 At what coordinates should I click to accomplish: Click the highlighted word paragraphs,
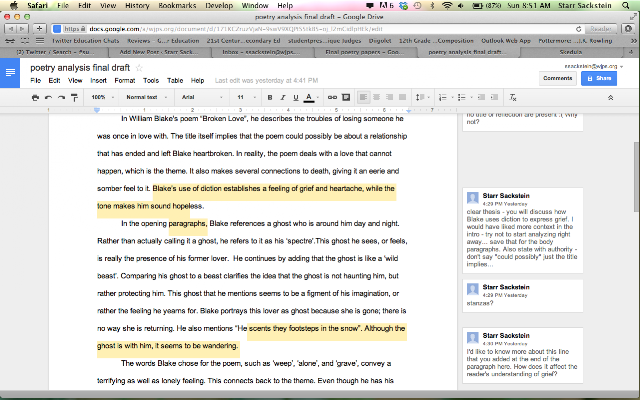coord(188,223)
